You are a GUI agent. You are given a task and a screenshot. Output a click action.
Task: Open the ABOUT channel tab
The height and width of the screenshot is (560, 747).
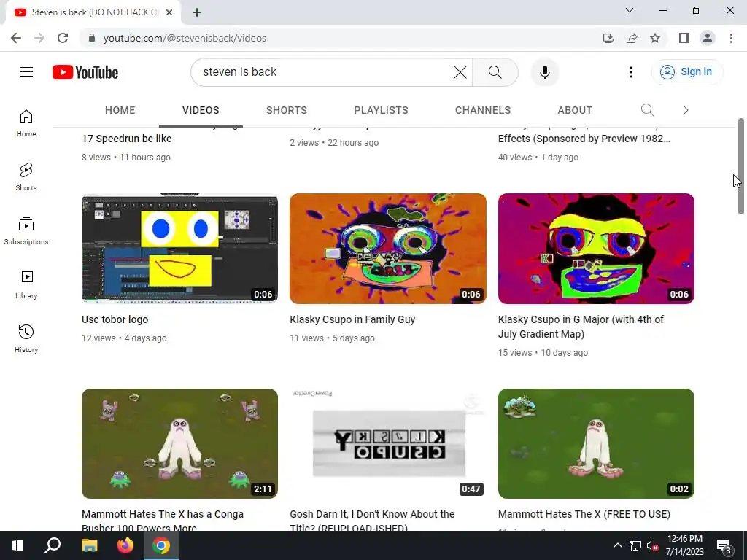pyautogui.click(x=575, y=110)
